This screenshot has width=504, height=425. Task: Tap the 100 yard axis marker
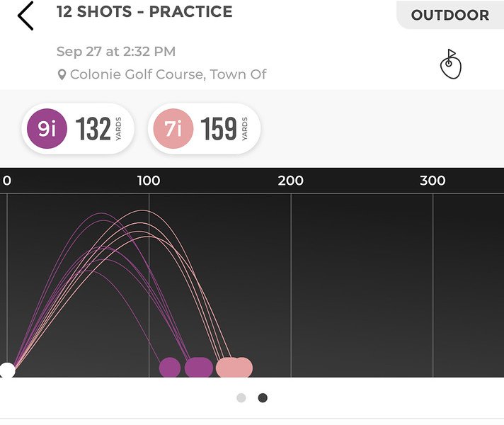click(149, 181)
